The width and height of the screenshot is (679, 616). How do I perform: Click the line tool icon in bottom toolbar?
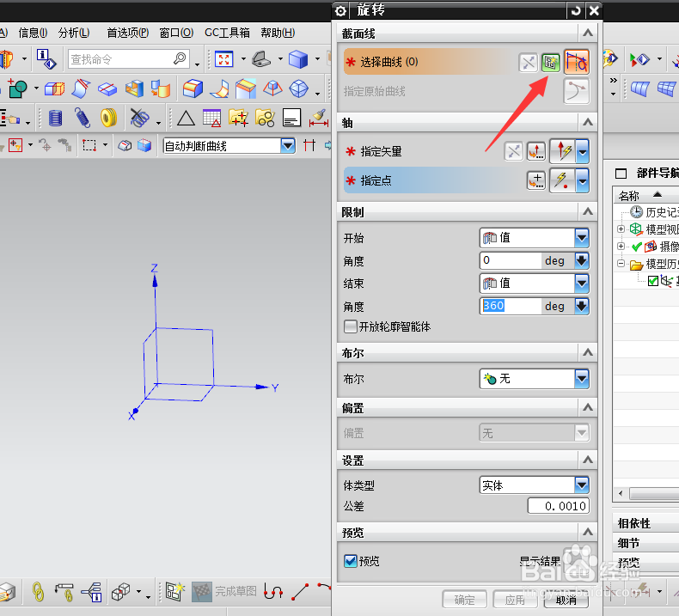click(x=300, y=591)
